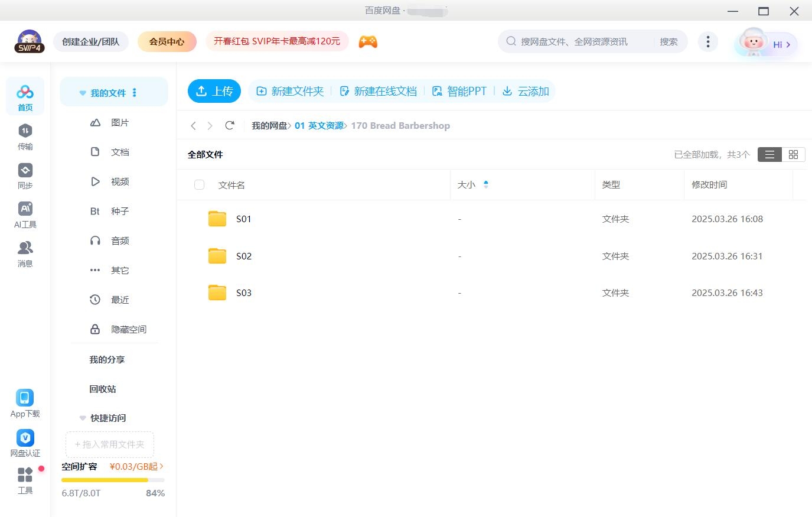The image size is (812, 517).
Task: Open the 传输 (transfer) panel
Action: [25, 137]
